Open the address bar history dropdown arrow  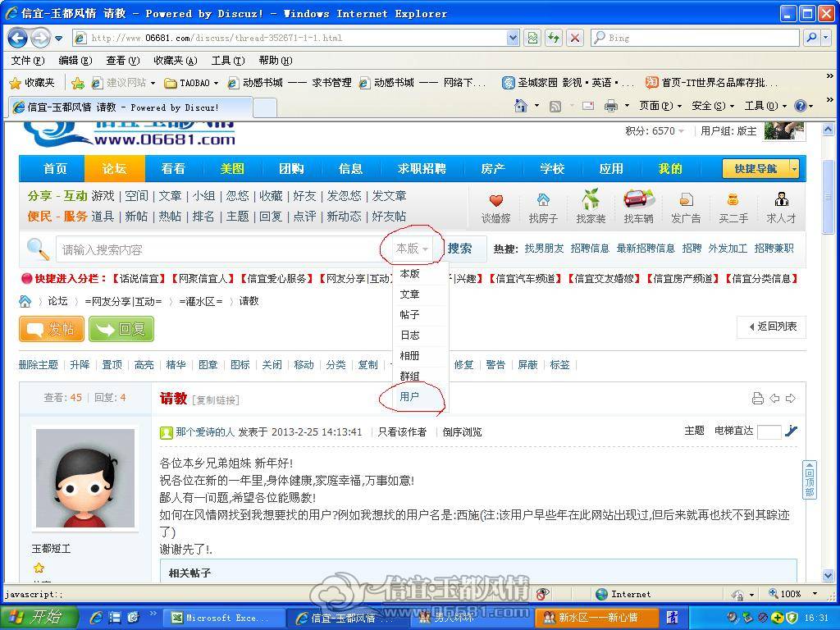click(513, 38)
